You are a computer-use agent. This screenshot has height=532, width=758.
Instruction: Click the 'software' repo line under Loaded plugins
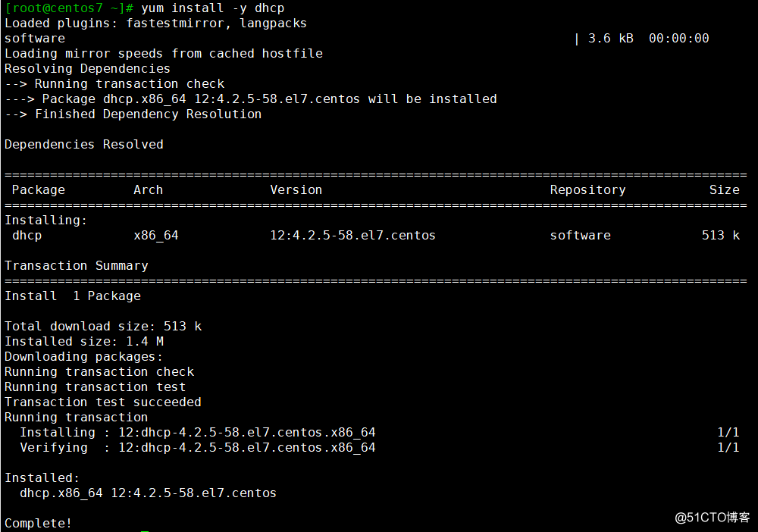35,38
